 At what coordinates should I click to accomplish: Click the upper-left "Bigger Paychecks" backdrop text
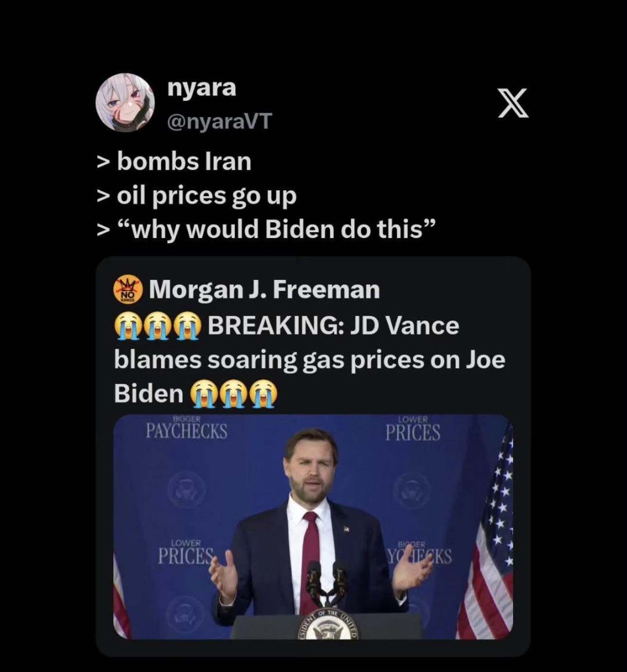186,428
